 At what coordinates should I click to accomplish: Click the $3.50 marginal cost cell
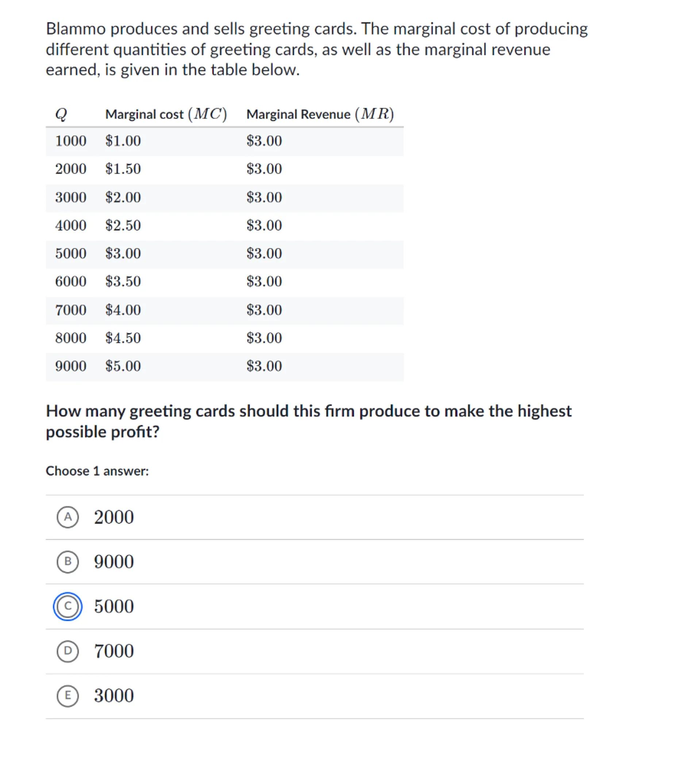pos(123,281)
